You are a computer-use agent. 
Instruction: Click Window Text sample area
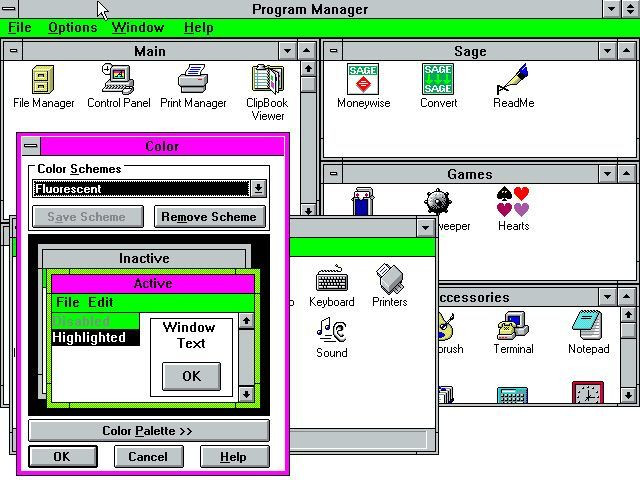coord(190,336)
